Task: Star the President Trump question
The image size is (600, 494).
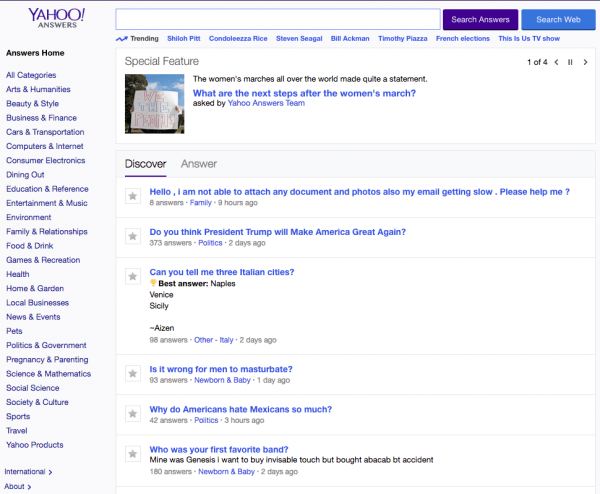Action: [133, 236]
